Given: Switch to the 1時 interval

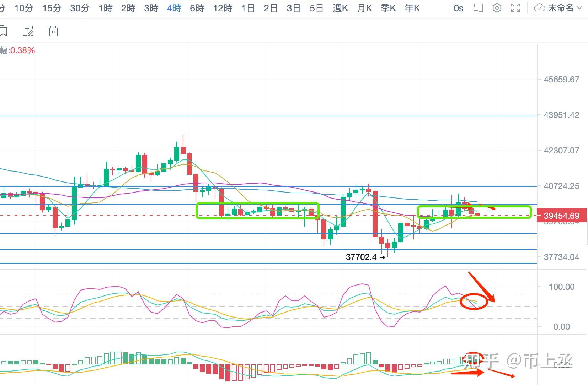Looking at the screenshot, I should pos(106,8).
